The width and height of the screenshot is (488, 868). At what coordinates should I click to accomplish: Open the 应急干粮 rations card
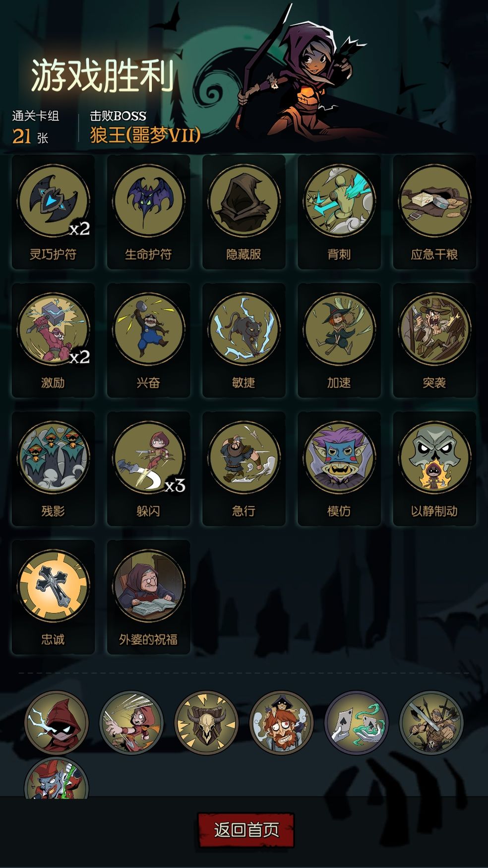(x=434, y=212)
